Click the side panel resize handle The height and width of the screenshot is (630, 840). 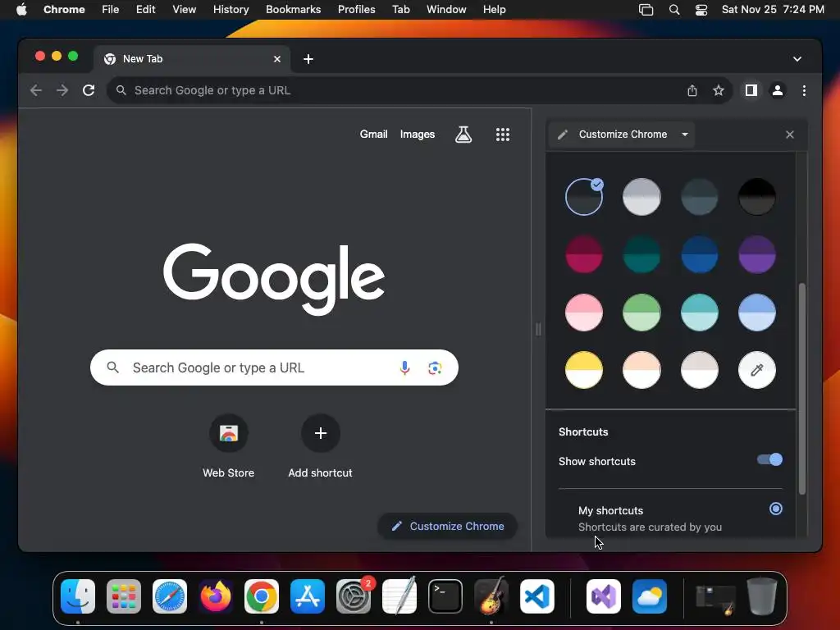point(538,329)
